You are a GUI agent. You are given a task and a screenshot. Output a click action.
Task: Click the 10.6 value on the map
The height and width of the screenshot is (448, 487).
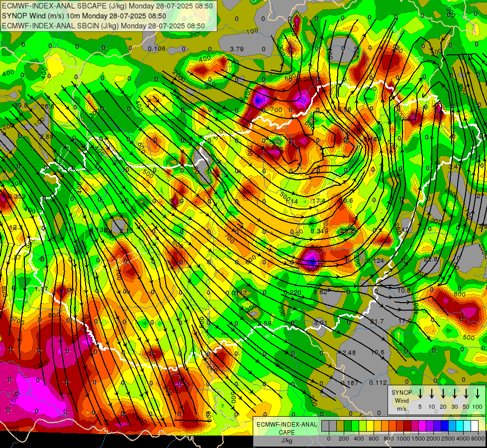pos(378,352)
